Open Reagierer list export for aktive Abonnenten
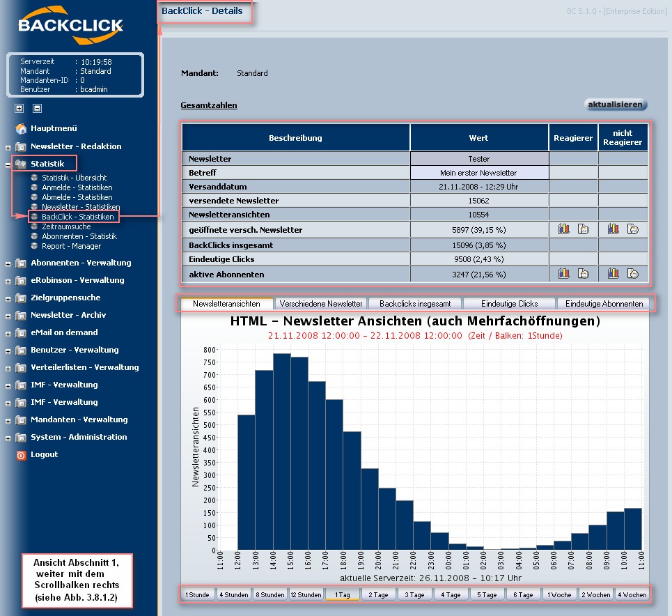672x616 pixels. point(584,273)
